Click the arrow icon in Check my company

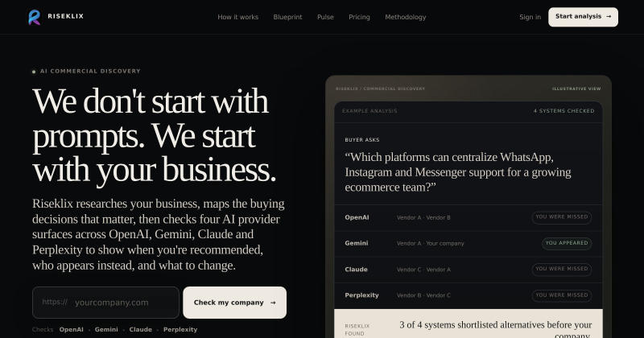tap(273, 303)
